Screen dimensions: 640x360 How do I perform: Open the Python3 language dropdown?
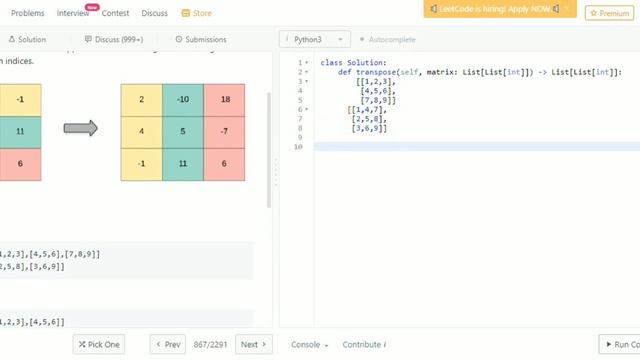[315, 39]
